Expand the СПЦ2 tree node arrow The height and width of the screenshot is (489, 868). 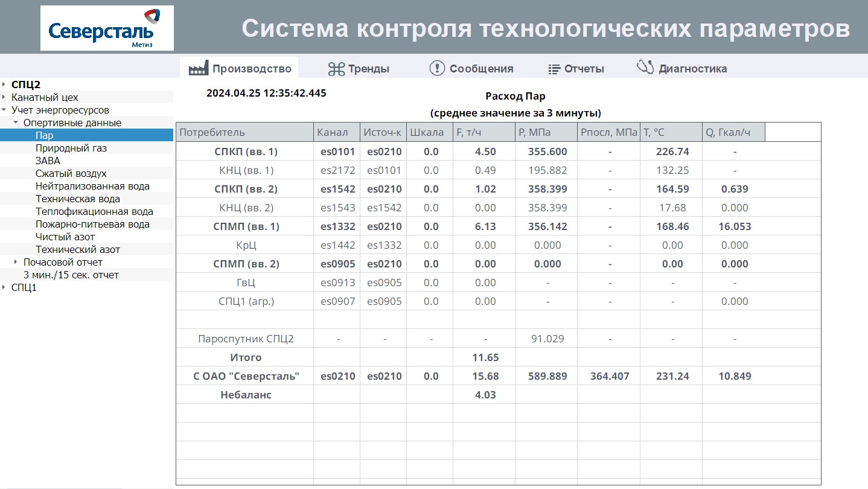(x=4, y=85)
